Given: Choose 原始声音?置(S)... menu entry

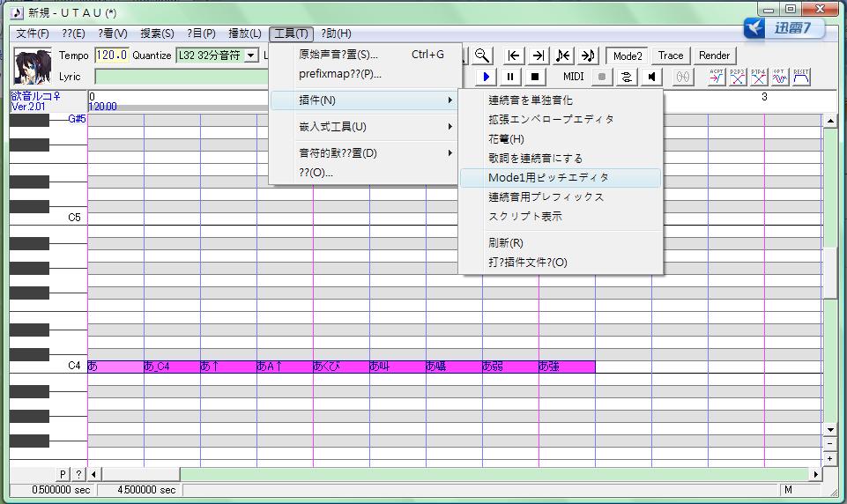Looking at the screenshot, I should 365,55.
